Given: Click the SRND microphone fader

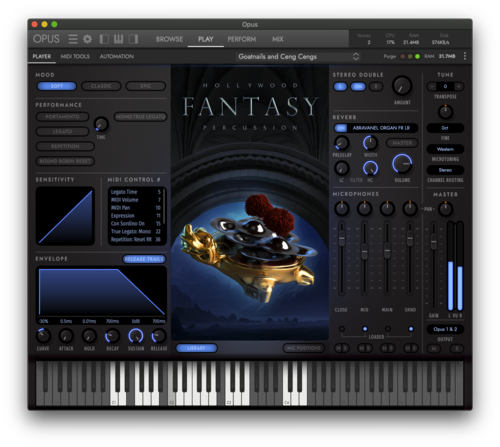Looking at the screenshot, I should click(x=410, y=238).
